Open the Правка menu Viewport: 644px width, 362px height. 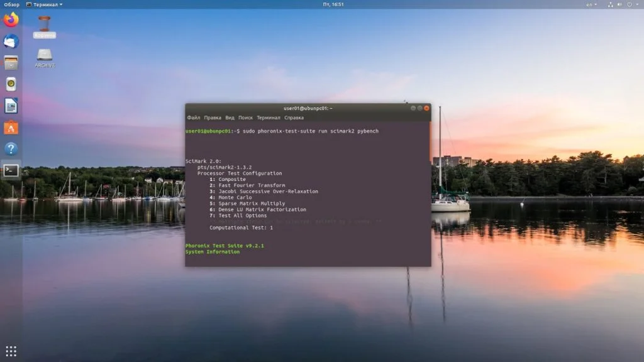click(x=213, y=118)
